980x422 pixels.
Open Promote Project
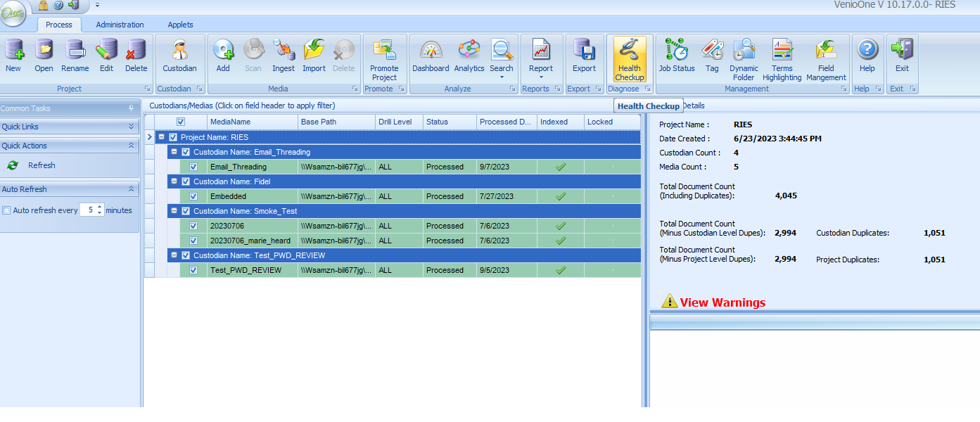(384, 60)
